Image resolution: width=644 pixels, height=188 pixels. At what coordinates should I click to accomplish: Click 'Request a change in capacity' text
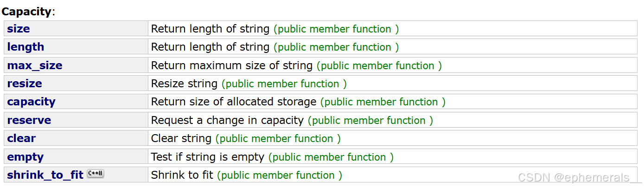pyautogui.click(x=227, y=120)
